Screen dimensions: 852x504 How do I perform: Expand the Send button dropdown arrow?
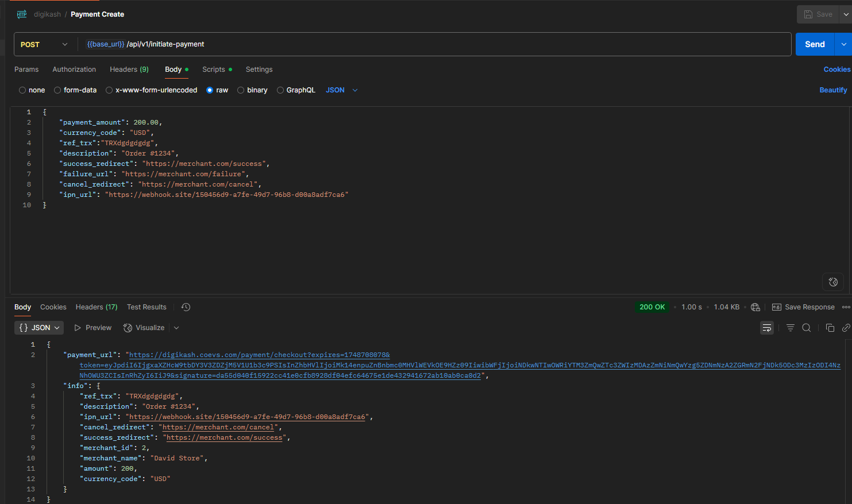click(x=843, y=44)
